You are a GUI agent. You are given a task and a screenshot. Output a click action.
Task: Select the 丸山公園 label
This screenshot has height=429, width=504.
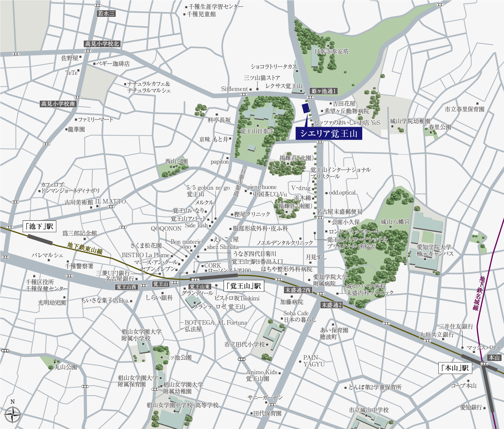(x=66, y=367)
